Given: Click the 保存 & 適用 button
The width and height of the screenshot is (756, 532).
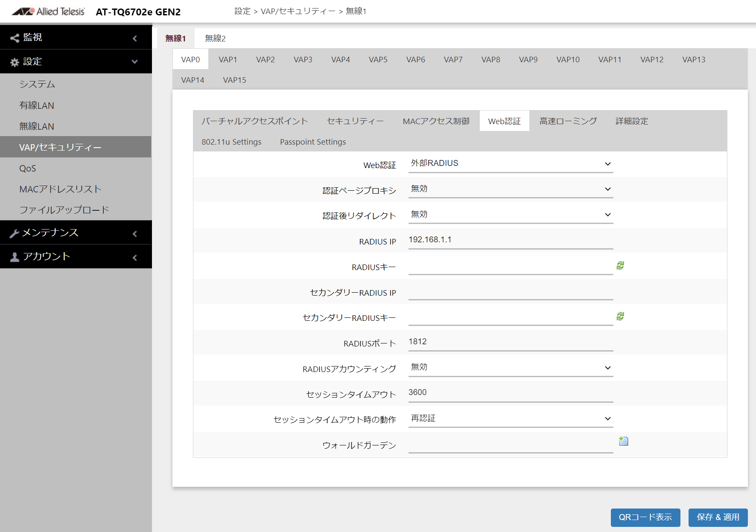Looking at the screenshot, I should coord(718,517).
